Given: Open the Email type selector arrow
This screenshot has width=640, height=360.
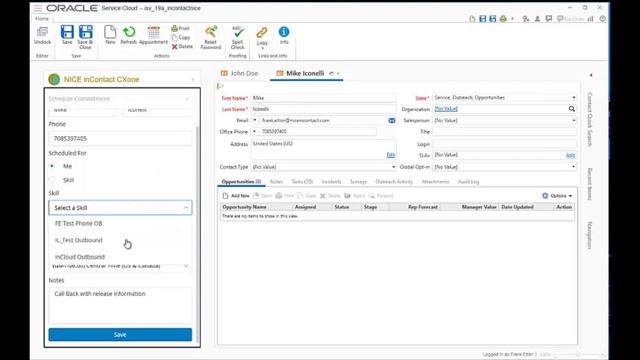Looking at the screenshot, I should click(255, 120).
